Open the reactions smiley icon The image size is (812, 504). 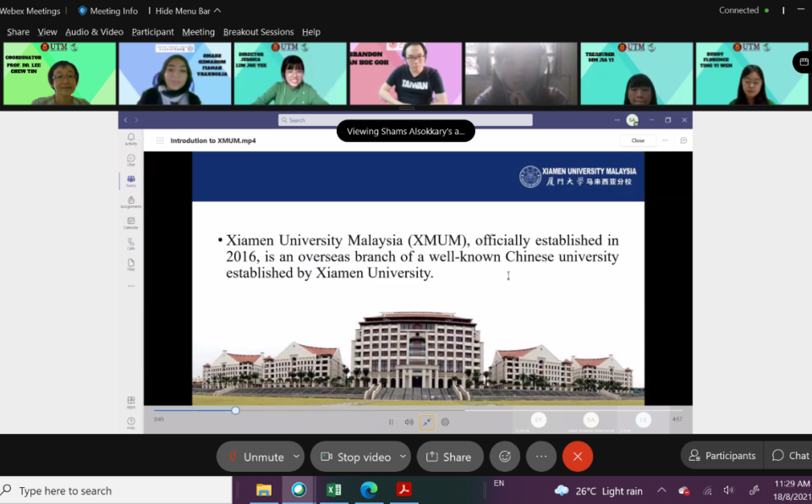pyautogui.click(x=505, y=457)
